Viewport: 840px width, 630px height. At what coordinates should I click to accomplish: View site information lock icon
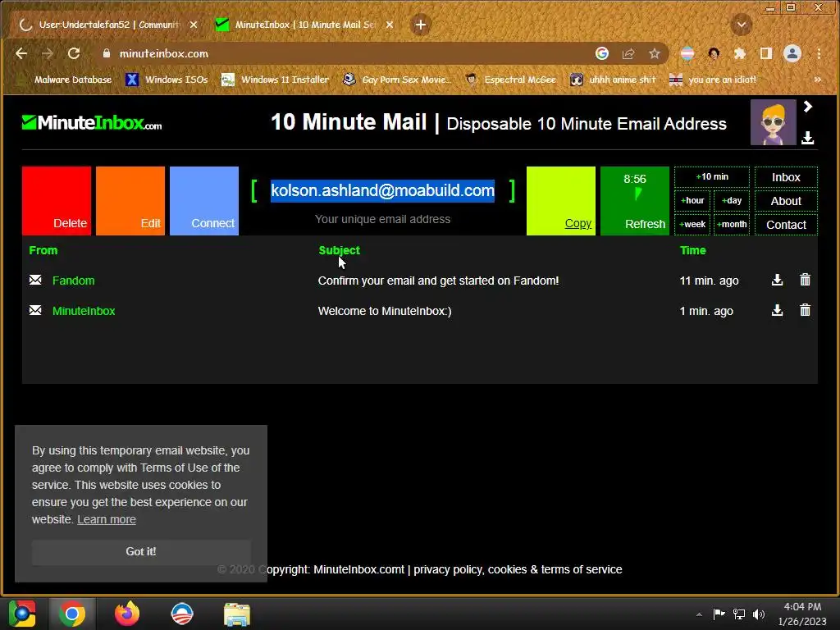pos(107,53)
